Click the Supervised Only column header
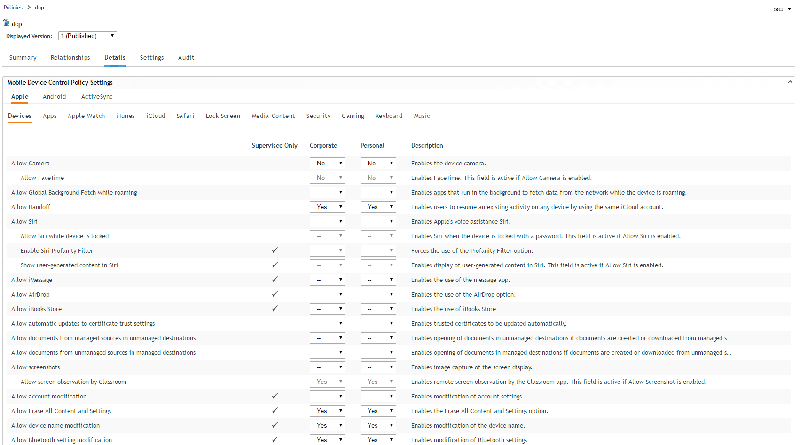 [274, 145]
